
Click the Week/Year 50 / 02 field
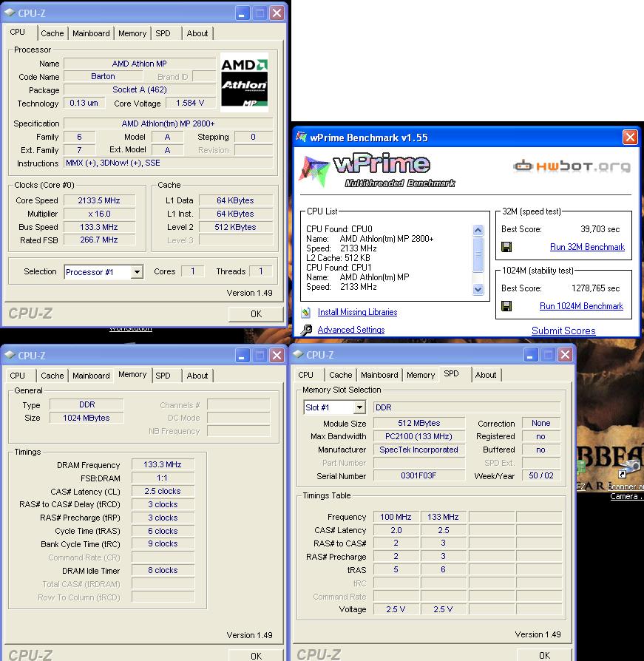point(540,475)
